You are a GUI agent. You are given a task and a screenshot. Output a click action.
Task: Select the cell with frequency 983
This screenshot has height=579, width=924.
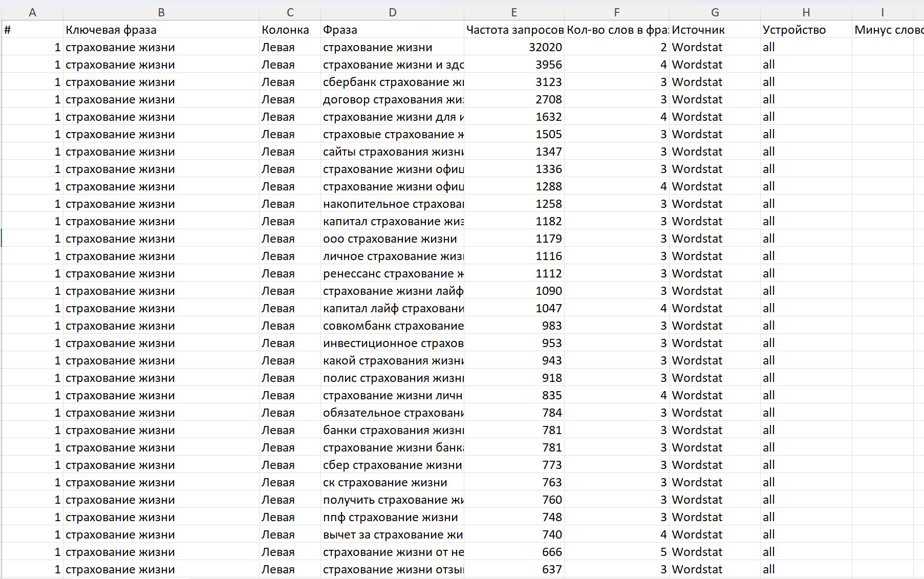tap(514, 326)
